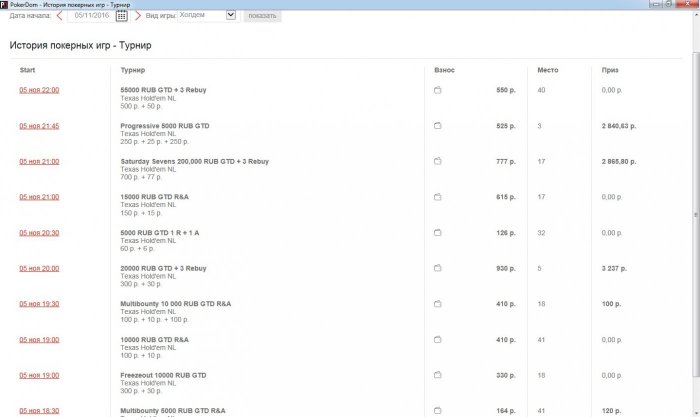The height and width of the screenshot is (417, 700).
Task: Click prize value 2 840,63 р.
Action: pos(619,126)
